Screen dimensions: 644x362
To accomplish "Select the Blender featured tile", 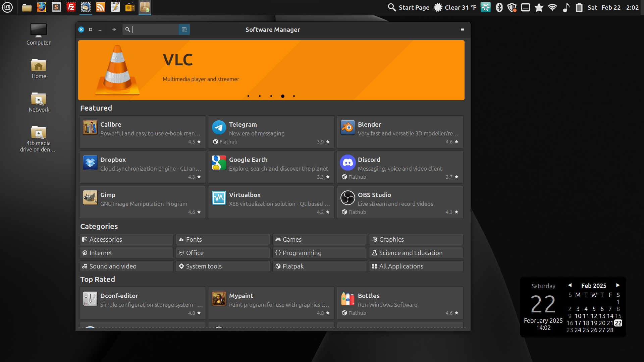I will click(x=400, y=132).
